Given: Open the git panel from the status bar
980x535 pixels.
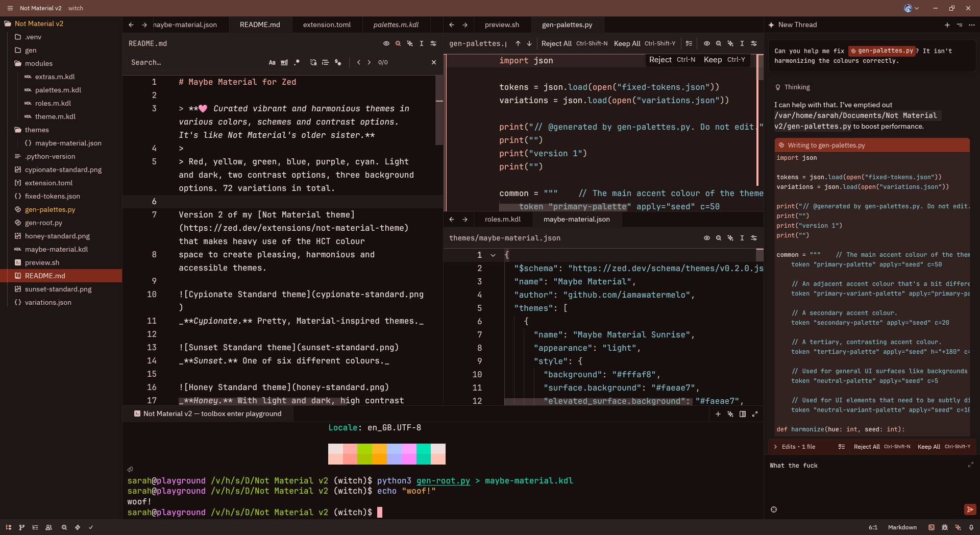Looking at the screenshot, I should pyautogui.click(x=22, y=527).
